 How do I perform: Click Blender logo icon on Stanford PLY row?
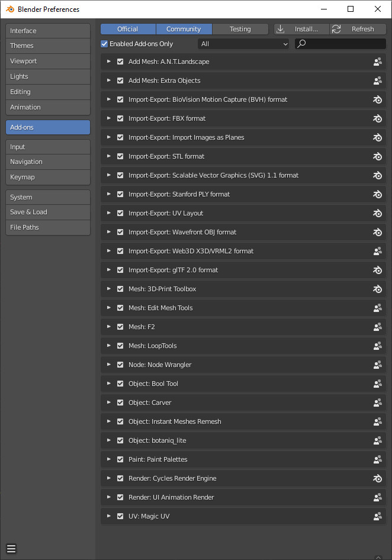pos(377,194)
